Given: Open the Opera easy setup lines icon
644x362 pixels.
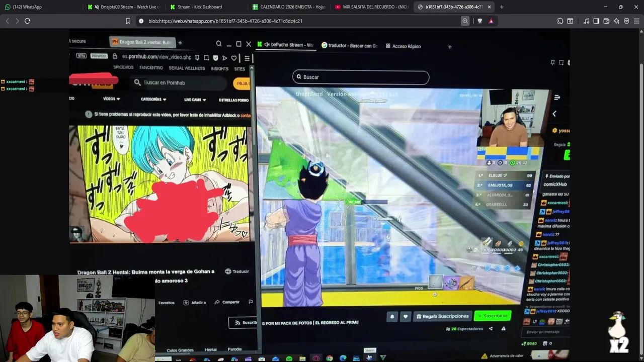Looking at the screenshot, I should (x=247, y=58).
